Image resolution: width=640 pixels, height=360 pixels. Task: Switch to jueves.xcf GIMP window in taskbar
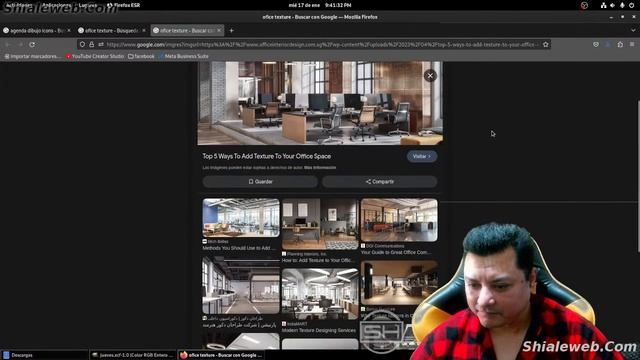[133, 355]
